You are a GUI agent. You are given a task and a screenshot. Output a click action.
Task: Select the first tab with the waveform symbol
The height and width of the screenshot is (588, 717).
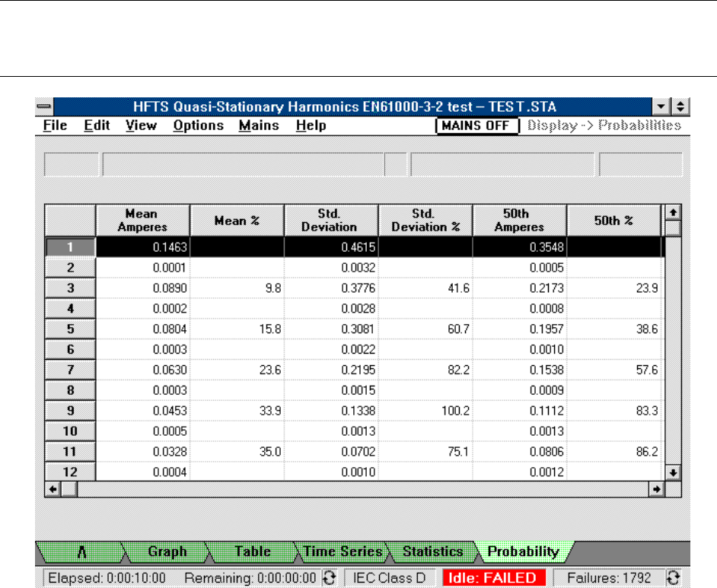tap(78, 551)
